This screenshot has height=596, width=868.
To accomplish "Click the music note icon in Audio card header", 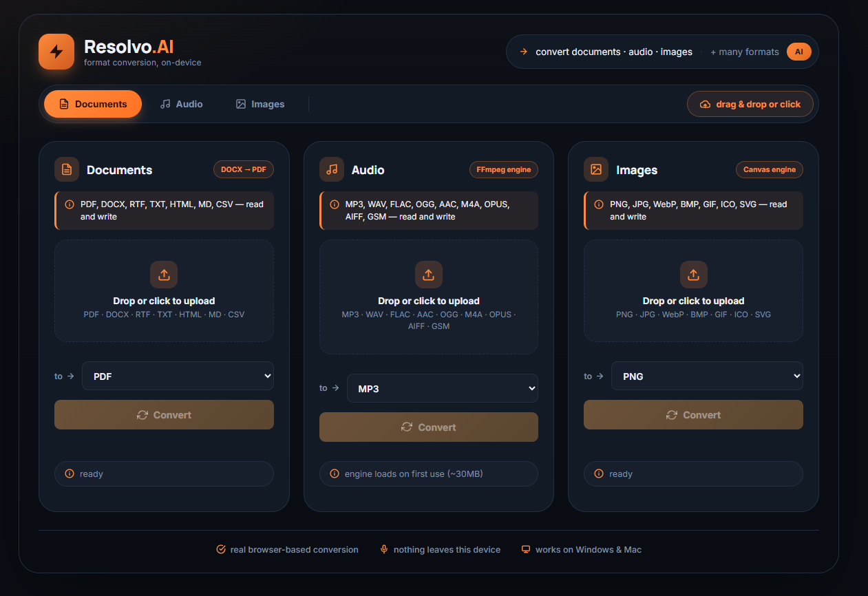I will pyautogui.click(x=332, y=169).
